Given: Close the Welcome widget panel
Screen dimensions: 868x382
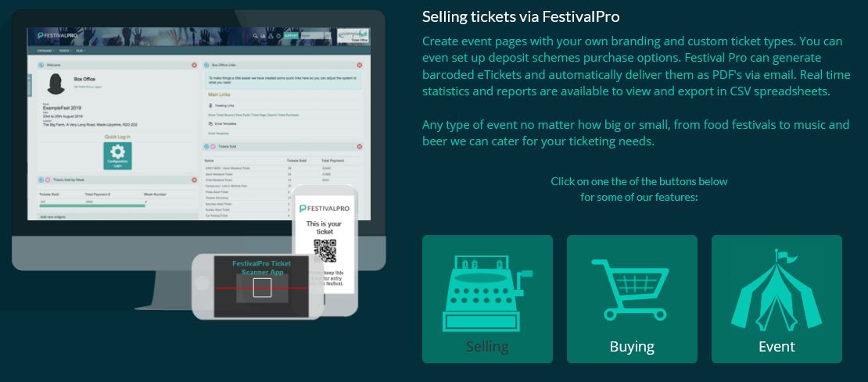Looking at the screenshot, I should click(x=194, y=65).
